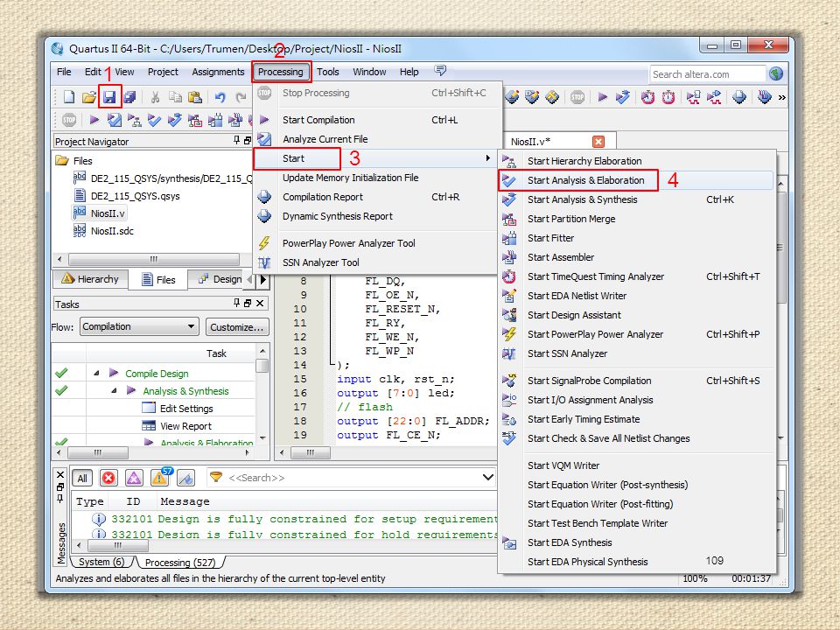
Task: Click the TimeQuest Timing Analyzer clock icon in the submenu
Action: (x=509, y=276)
